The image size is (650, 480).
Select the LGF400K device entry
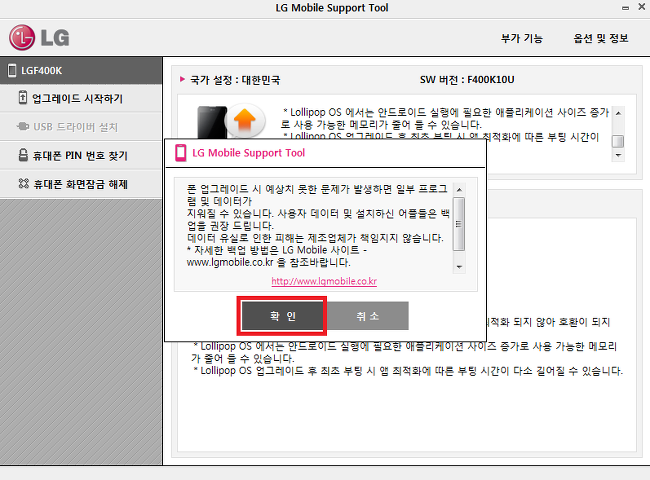click(x=81, y=70)
